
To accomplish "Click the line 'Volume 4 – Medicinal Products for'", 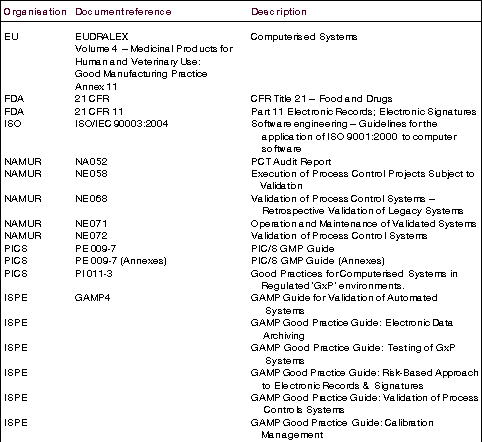I will tap(154, 49).
